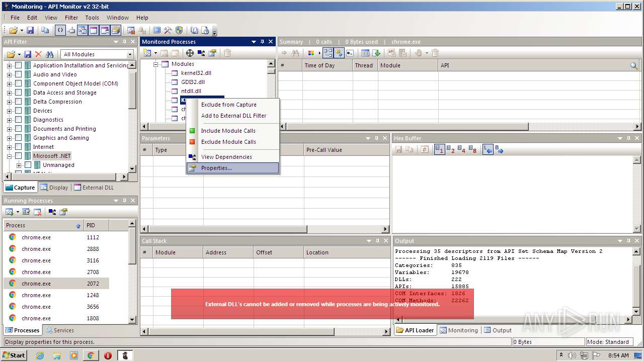Screen dimensions: 644x362
Task: Click the columns icon in Summary toolbar
Action: [366, 53]
